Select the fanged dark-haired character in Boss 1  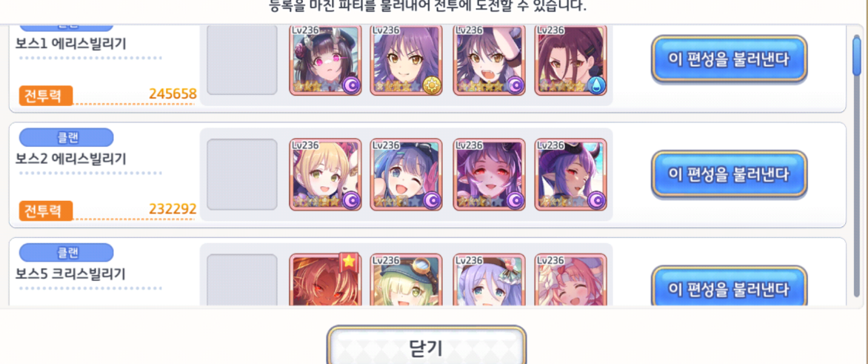click(489, 60)
